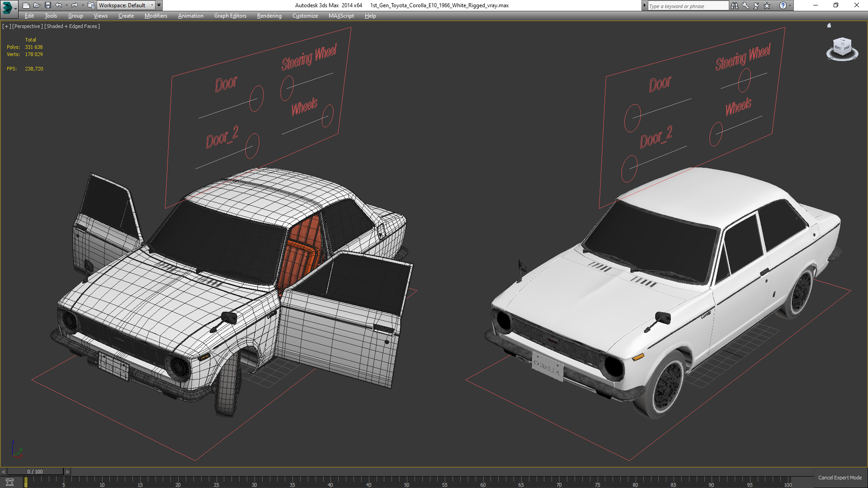868x488 pixels.
Task: Click the viewport [+] general label menu
Action: (x=6, y=26)
